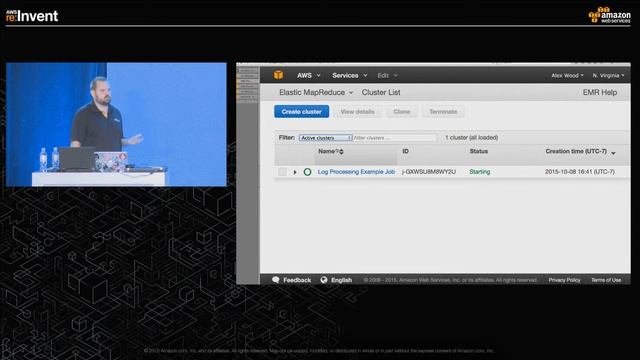Image resolution: width=640 pixels, height=360 pixels.
Task: Click the globe language icon
Action: 324,280
